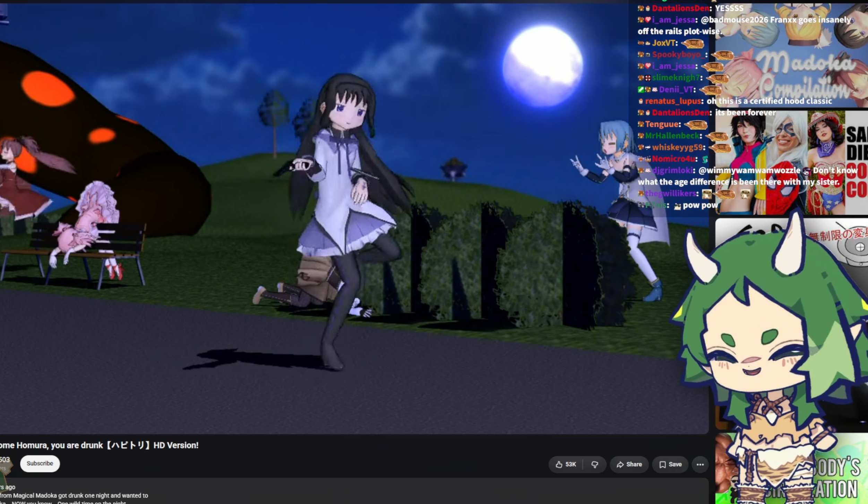The height and width of the screenshot is (504, 868).
Task: Click the emote in slimeknigh7's chat message
Action: (717, 78)
